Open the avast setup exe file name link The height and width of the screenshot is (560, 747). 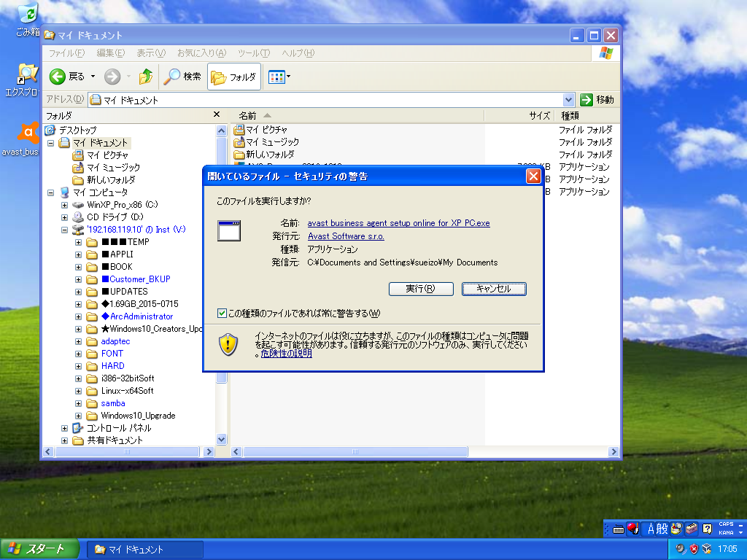[x=399, y=223]
